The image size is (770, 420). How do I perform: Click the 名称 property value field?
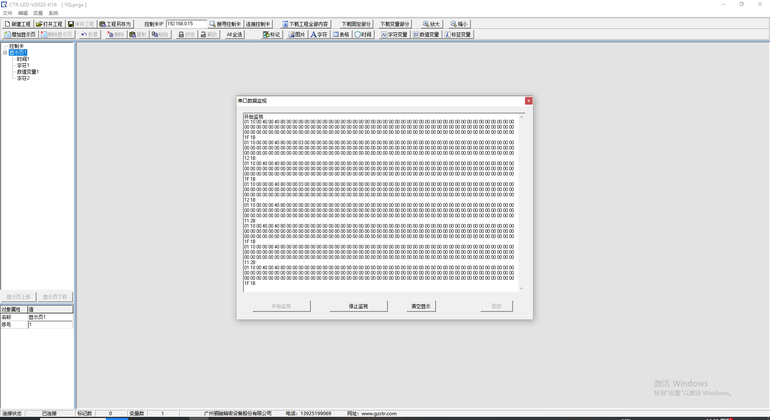pyautogui.click(x=50, y=317)
